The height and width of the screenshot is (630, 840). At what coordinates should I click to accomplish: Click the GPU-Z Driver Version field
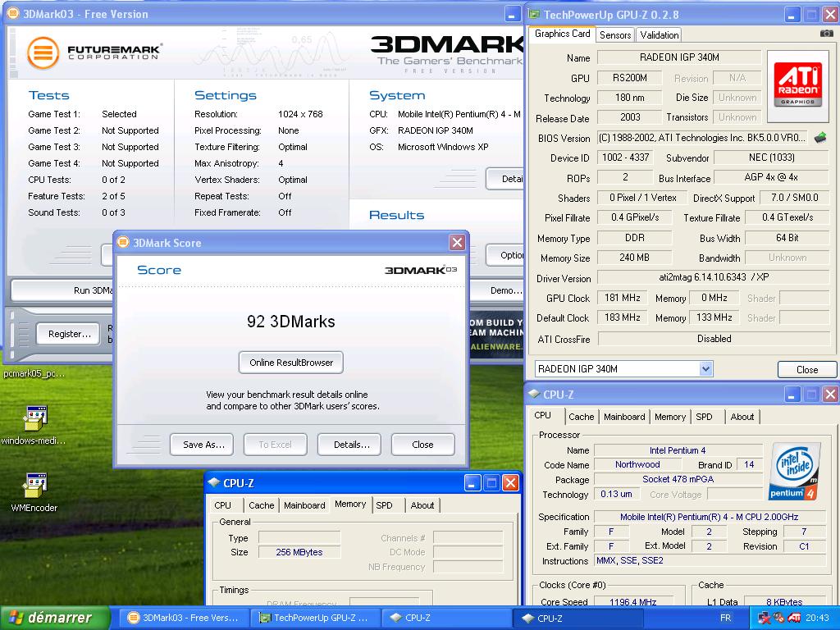pyautogui.click(x=713, y=277)
